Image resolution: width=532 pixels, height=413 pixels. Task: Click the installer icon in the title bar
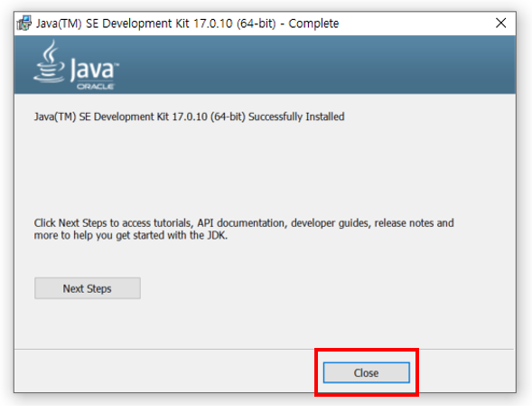click(24, 23)
